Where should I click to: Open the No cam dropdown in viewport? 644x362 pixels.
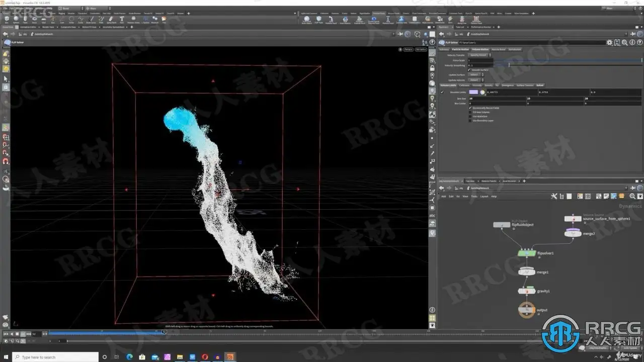click(x=421, y=49)
